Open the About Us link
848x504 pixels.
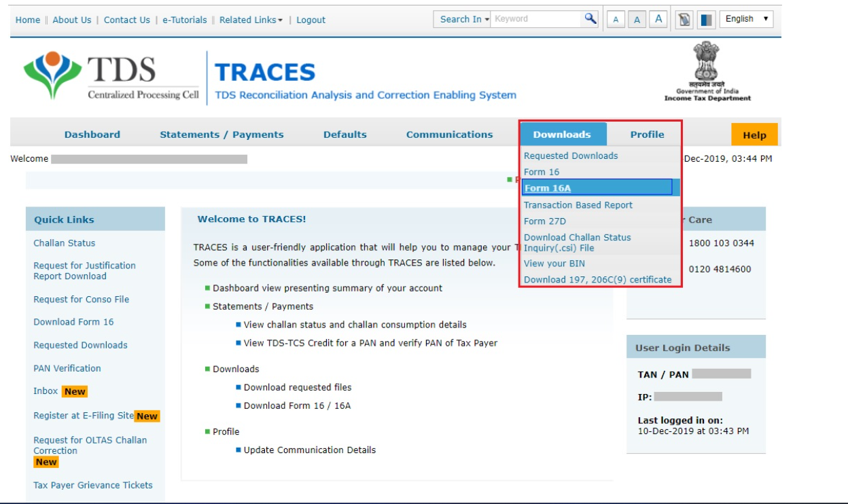point(72,20)
